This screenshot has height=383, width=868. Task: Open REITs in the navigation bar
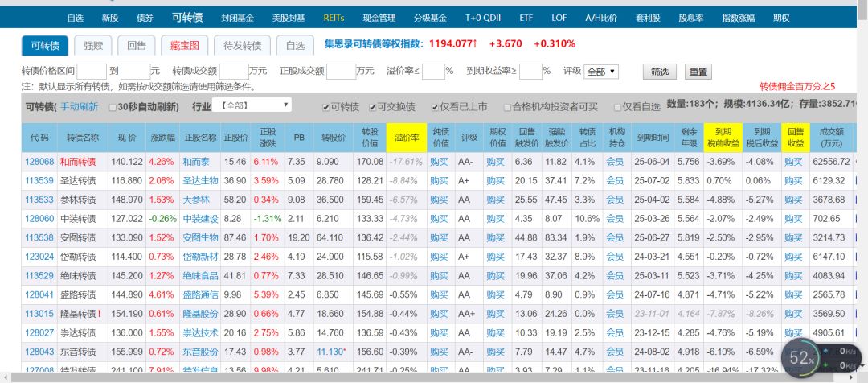[334, 18]
